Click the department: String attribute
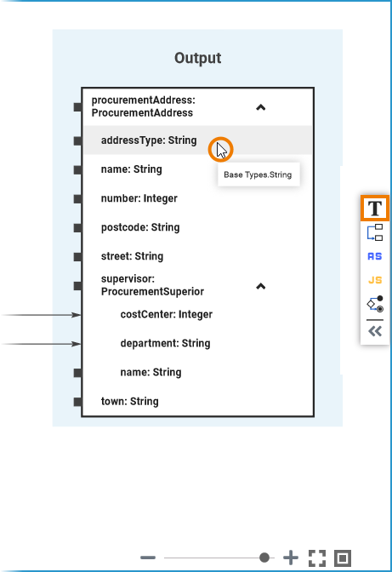Screen dimensions: 392x572 [166, 343]
